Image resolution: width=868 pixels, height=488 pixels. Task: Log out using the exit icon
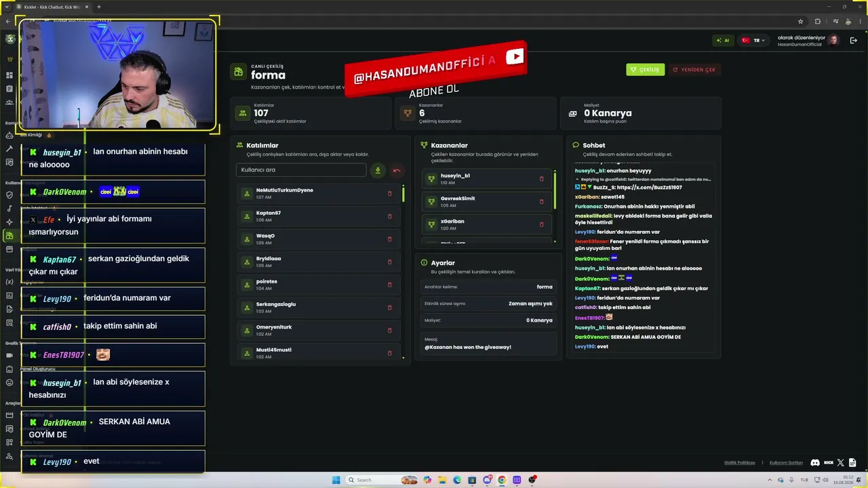pos(853,41)
